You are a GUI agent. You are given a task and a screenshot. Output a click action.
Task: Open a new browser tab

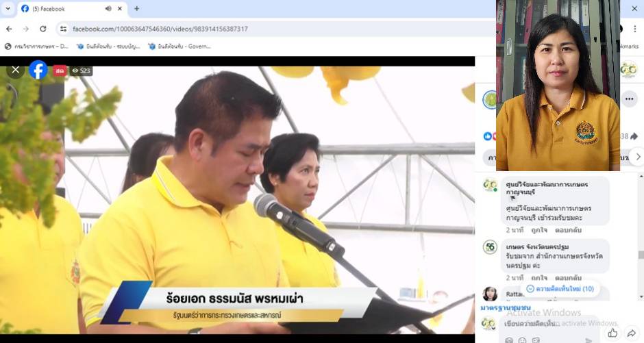tap(136, 9)
